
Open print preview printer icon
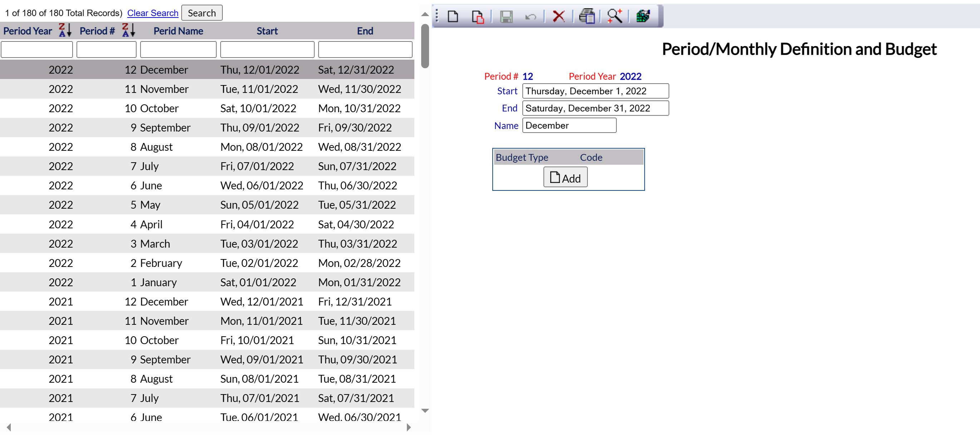pyautogui.click(x=587, y=16)
